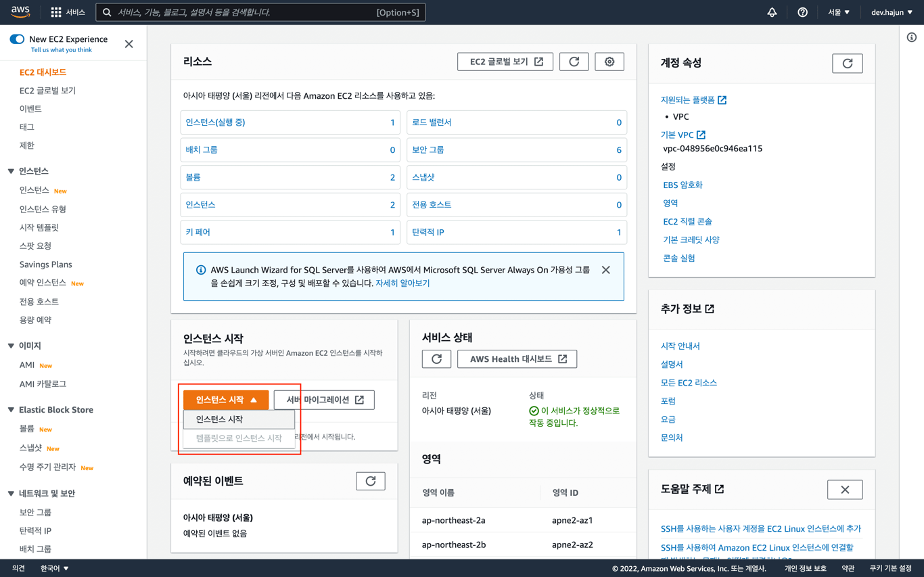Collapse the 인스턴스 시작 dropdown button
The image size is (924, 577).
point(226,400)
